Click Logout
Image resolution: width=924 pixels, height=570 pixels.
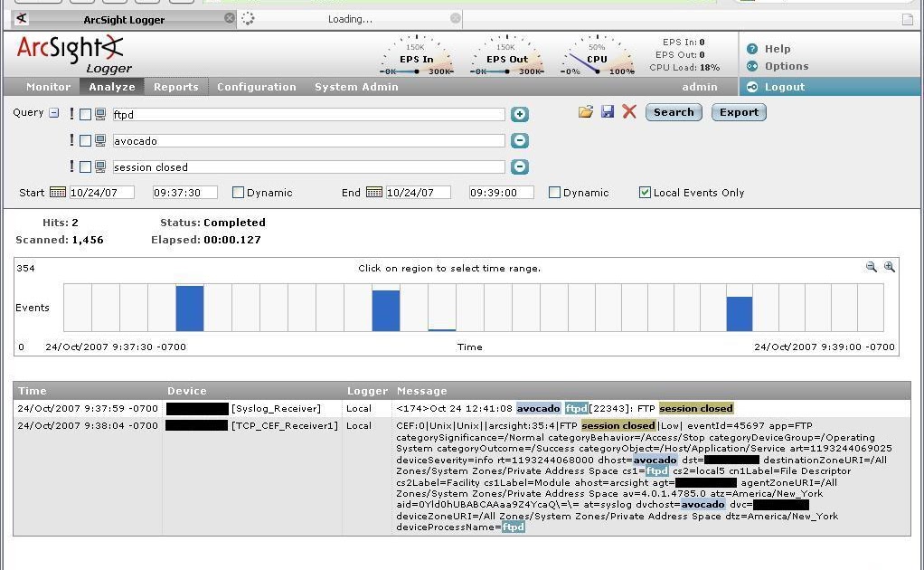click(785, 87)
